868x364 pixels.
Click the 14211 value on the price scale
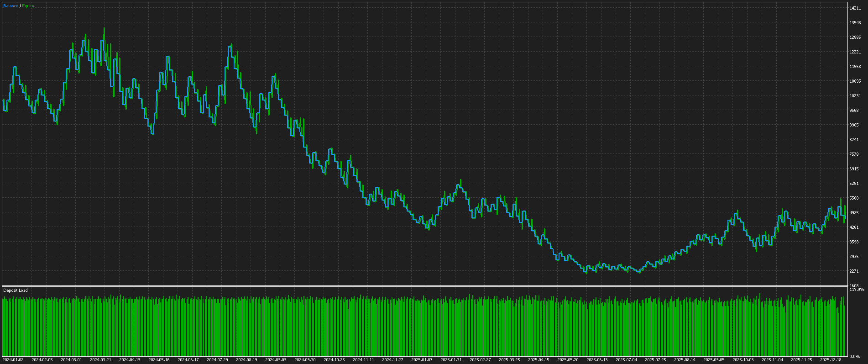click(x=855, y=8)
